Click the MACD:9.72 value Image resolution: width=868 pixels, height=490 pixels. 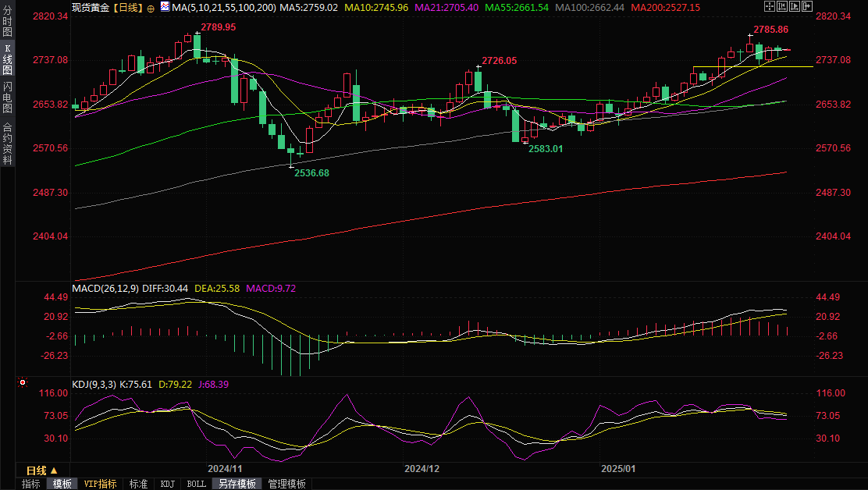(x=271, y=289)
